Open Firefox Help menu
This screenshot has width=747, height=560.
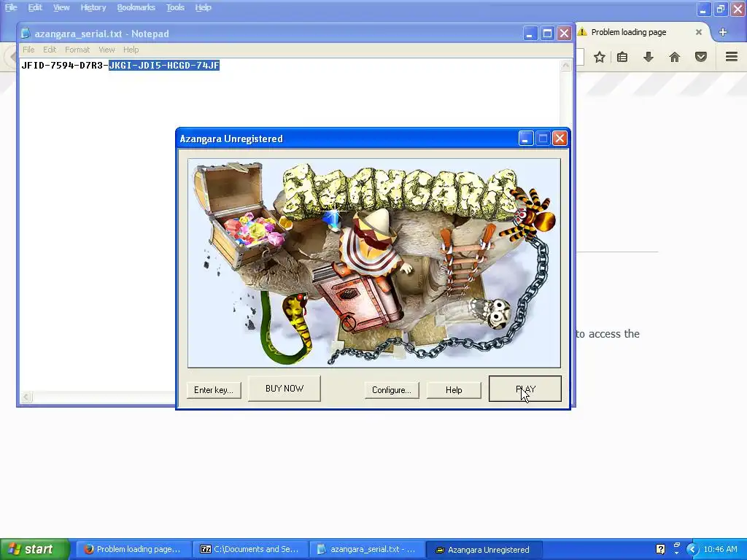click(x=203, y=7)
